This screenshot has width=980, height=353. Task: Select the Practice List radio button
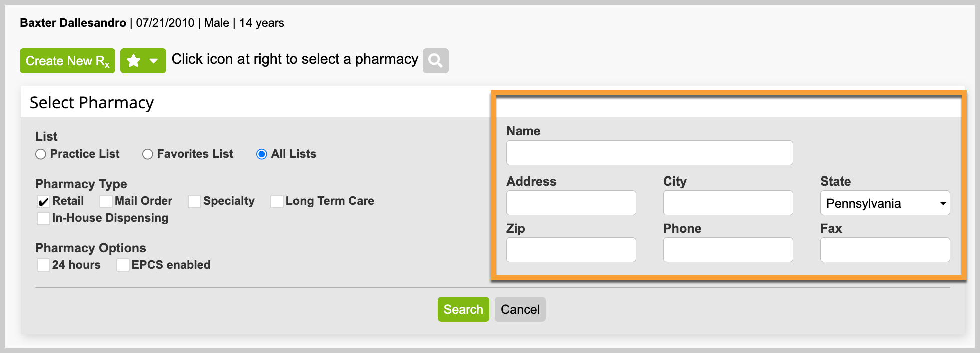pyautogui.click(x=41, y=154)
